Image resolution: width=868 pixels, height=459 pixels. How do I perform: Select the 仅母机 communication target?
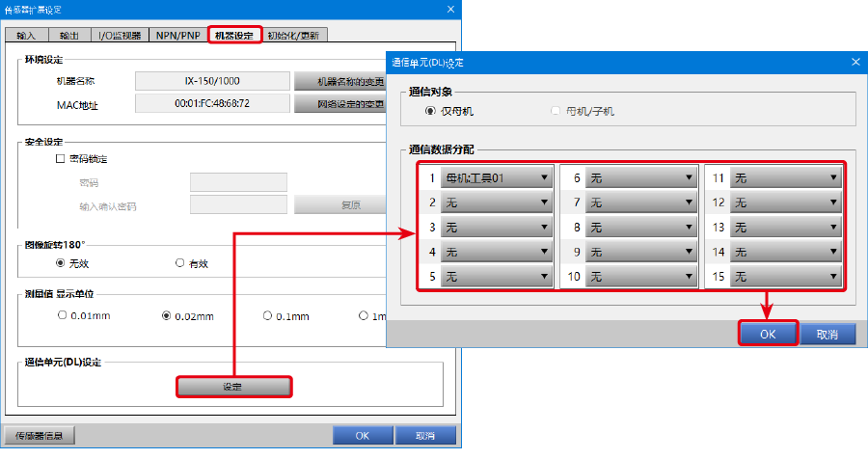click(x=430, y=112)
